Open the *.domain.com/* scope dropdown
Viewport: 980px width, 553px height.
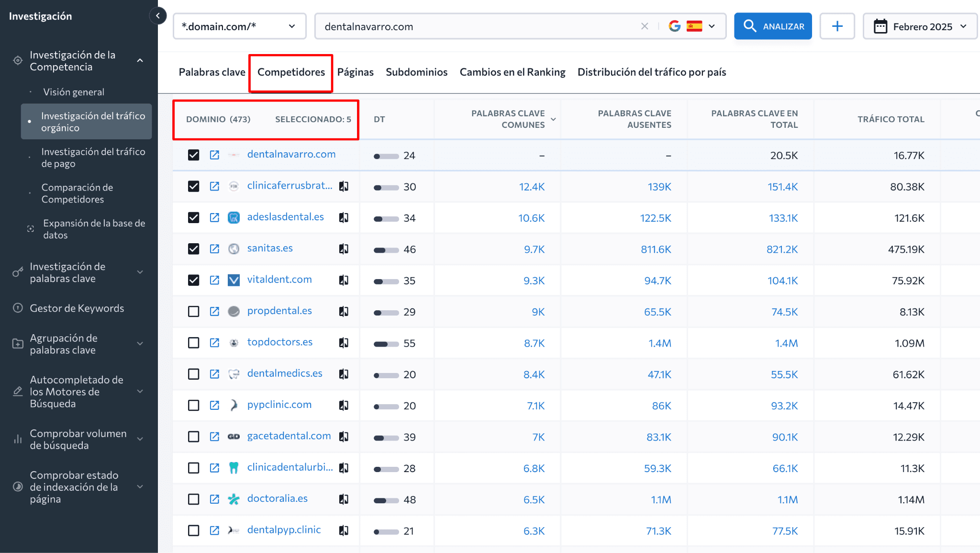(239, 26)
